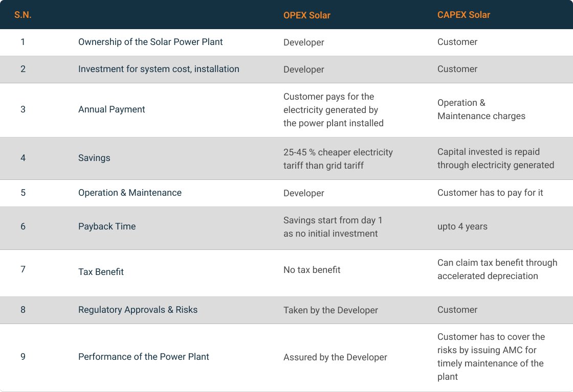The width and height of the screenshot is (573, 392).
Task: Click the Savings row label
Action: click(94, 158)
